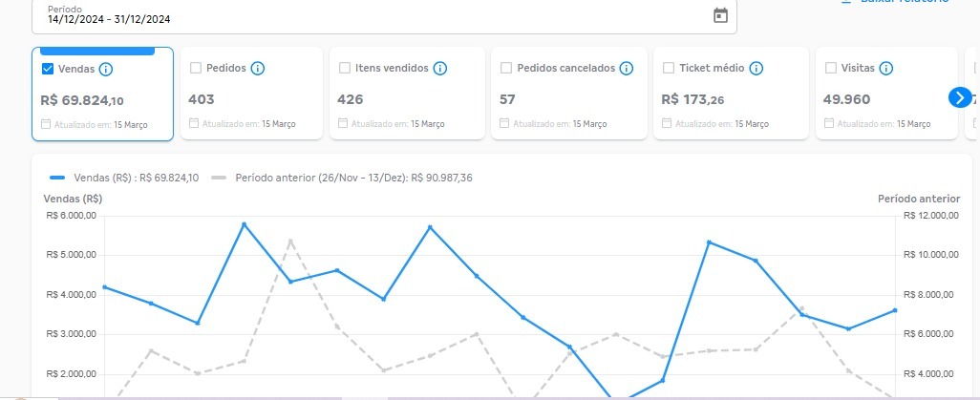Click the Baixar relatório link
Image resolution: width=980 pixels, height=400 pixels.
(903, 3)
